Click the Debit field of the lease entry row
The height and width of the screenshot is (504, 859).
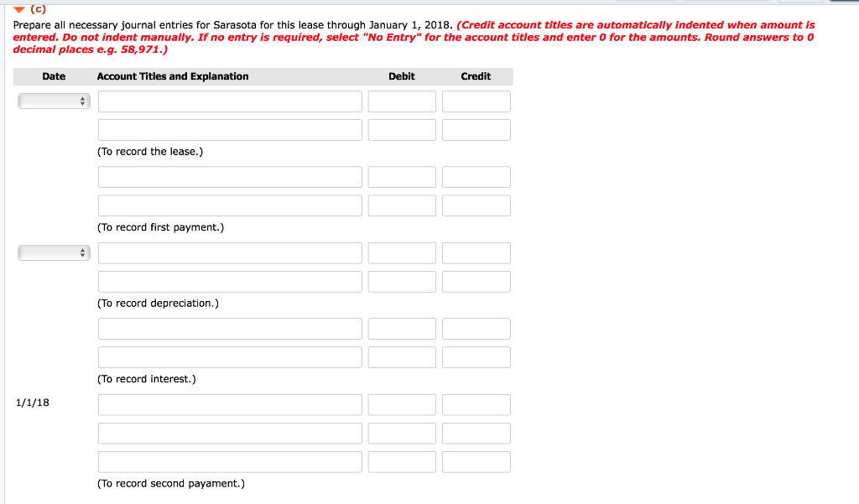tap(402, 101)
